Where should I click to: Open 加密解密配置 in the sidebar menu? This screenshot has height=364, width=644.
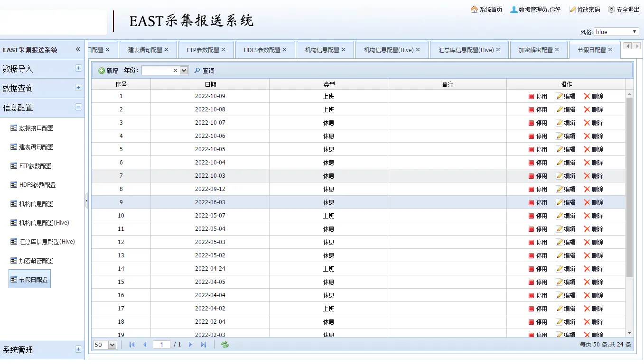[36, 261]
